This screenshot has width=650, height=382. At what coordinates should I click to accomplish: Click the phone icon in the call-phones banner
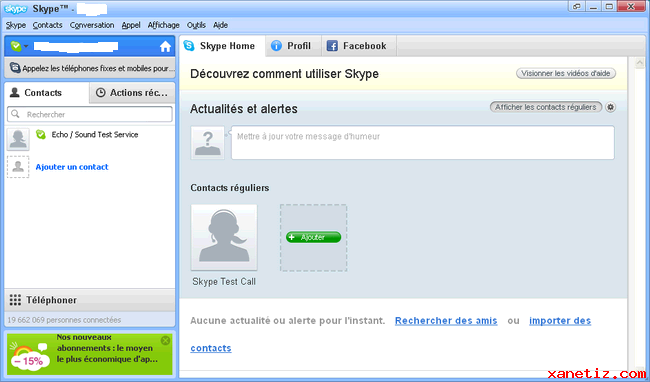(15, 68)
